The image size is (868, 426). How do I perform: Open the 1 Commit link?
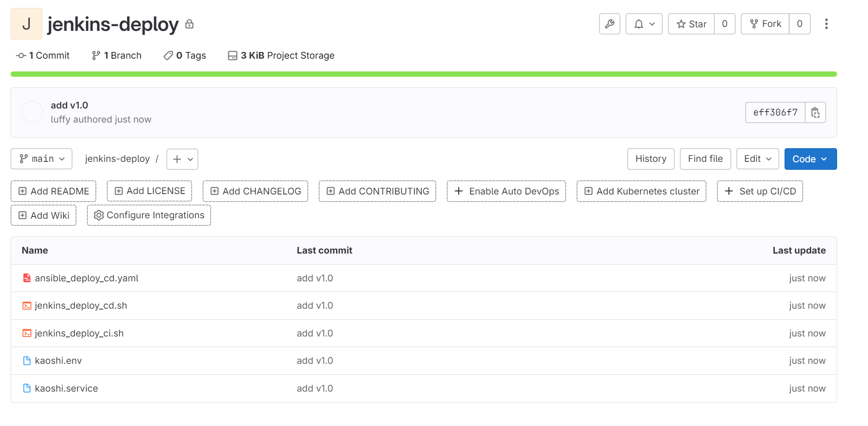pyautogui.click(x=43, y=56)
